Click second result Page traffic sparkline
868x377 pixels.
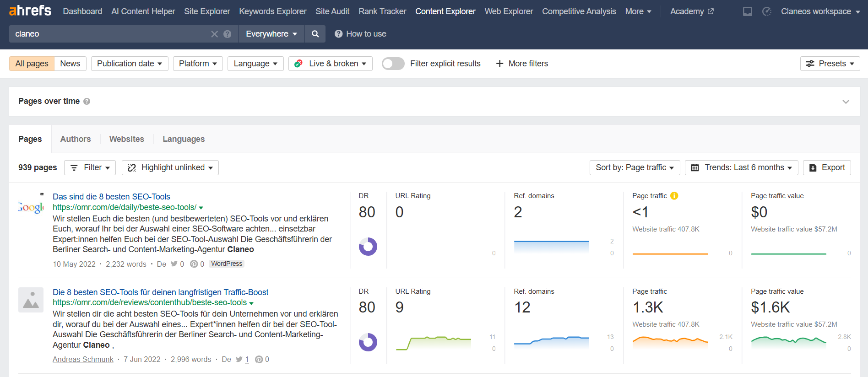[x=670, y=342]
